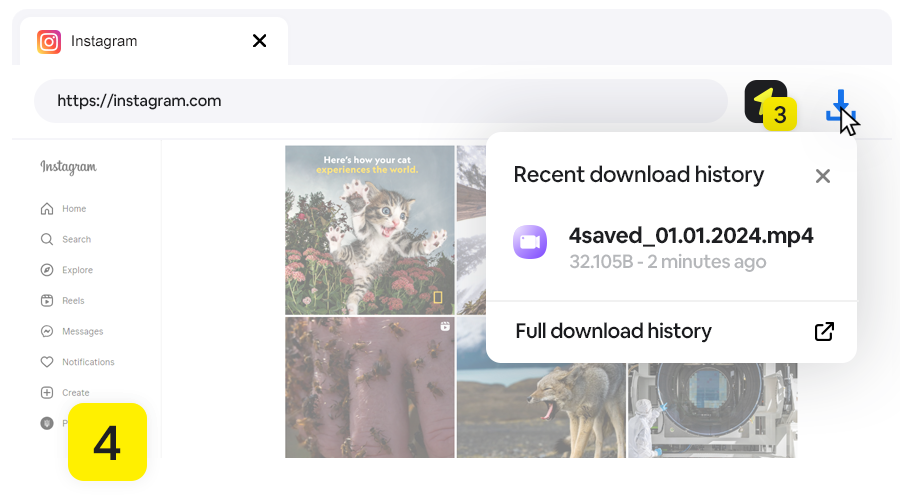Open the downloaded file 4saved_01.01.2024.mp4

click(x=690, y=237)
